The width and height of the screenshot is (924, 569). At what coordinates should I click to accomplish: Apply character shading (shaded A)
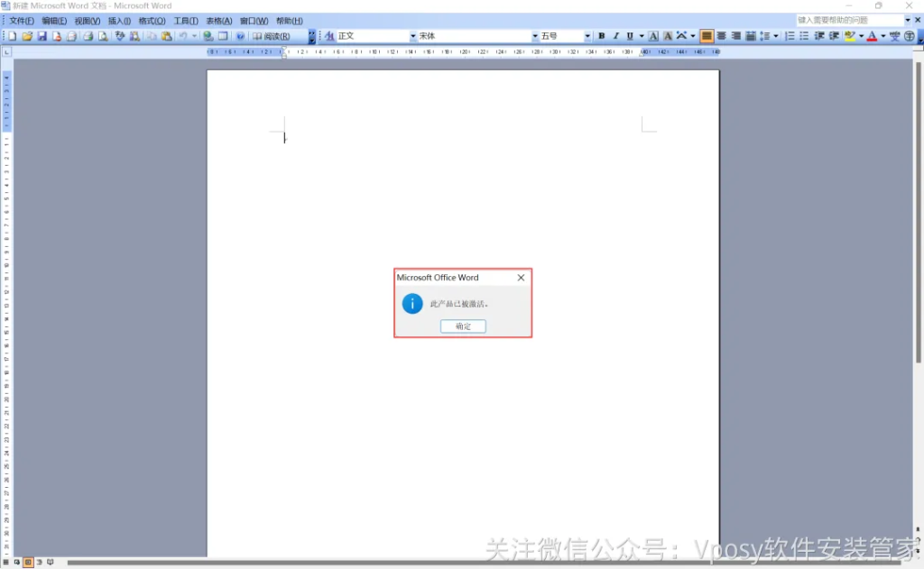coord(668,36)
